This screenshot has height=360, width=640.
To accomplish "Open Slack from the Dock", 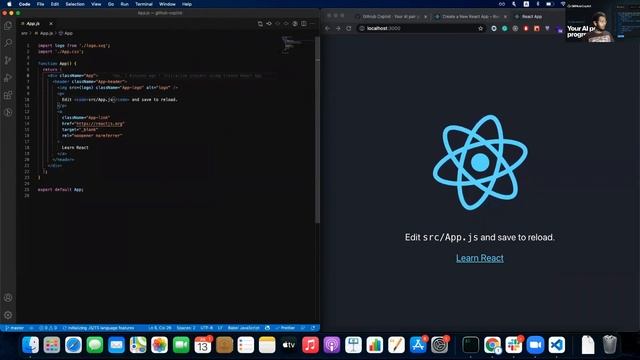I will [513, 345].
